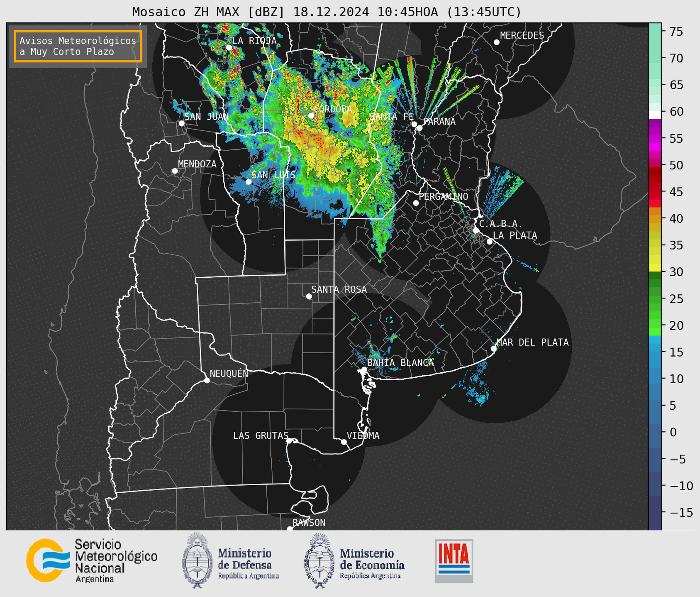Viewport: 700px width, 597px height.
Task: Click the VIEDMA city marker dot
Action: [344, 442]
